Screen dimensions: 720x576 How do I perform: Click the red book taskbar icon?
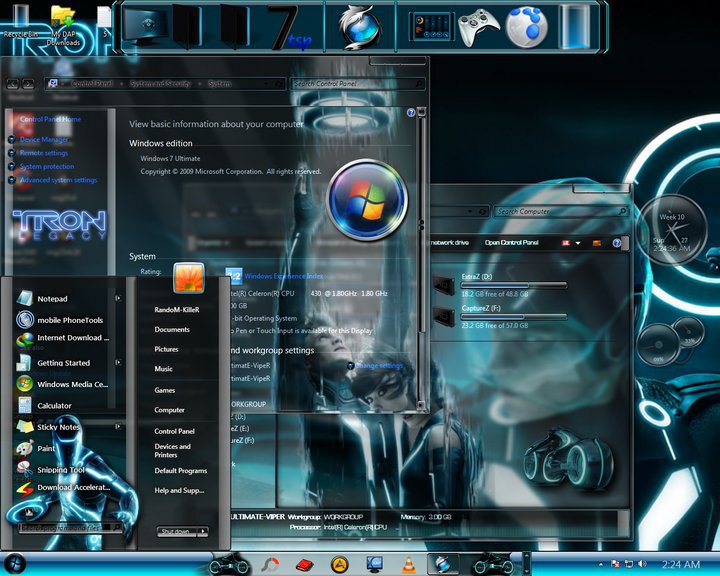pyautogui.click(x=305, y=565)
